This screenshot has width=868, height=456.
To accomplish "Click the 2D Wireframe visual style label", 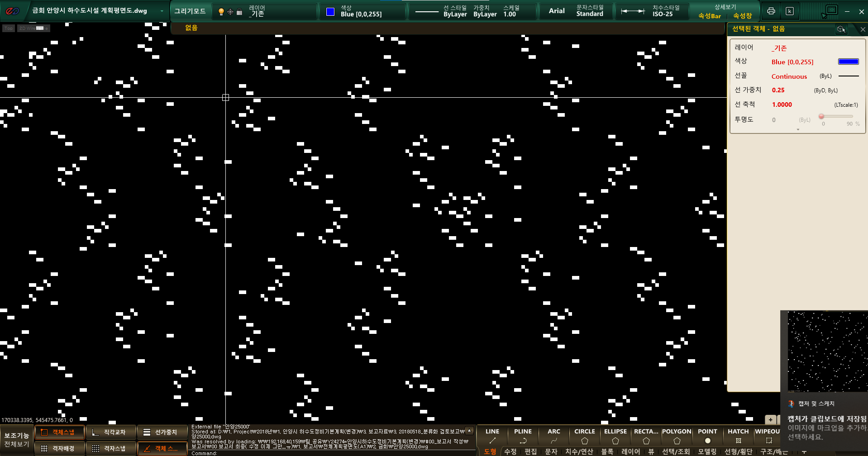I will [33, 28].
